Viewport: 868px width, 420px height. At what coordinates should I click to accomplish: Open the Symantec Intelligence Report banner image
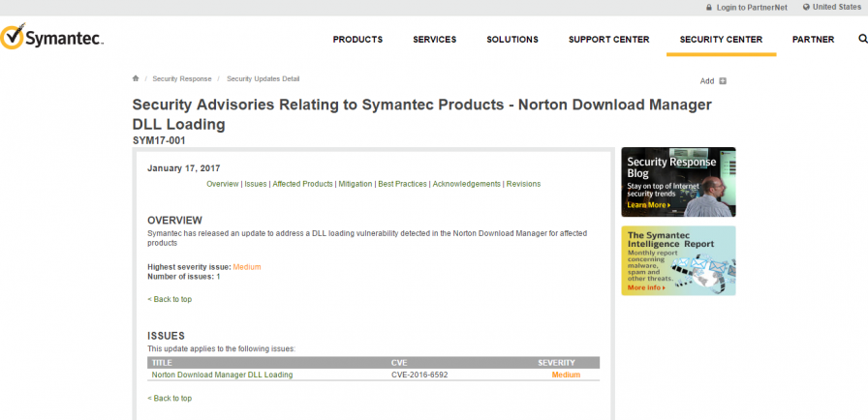[679, 261]
